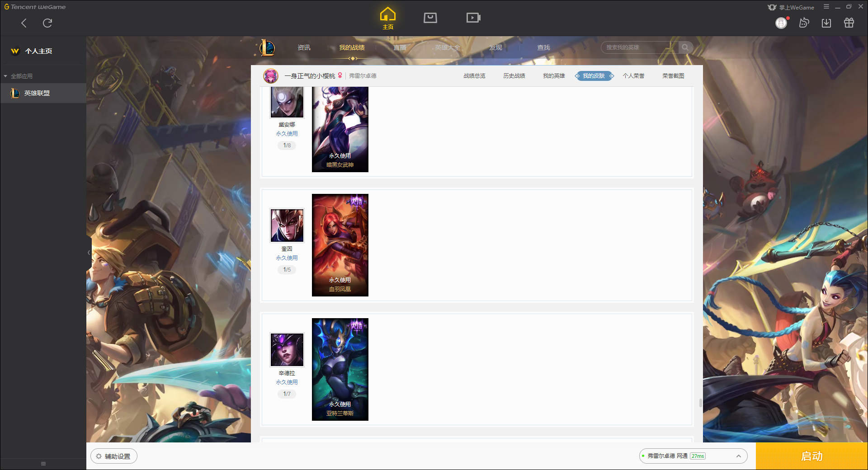Click the 英雄联盟 L icon in sidebar
The image size is (868, 470).
pos(15,93)
